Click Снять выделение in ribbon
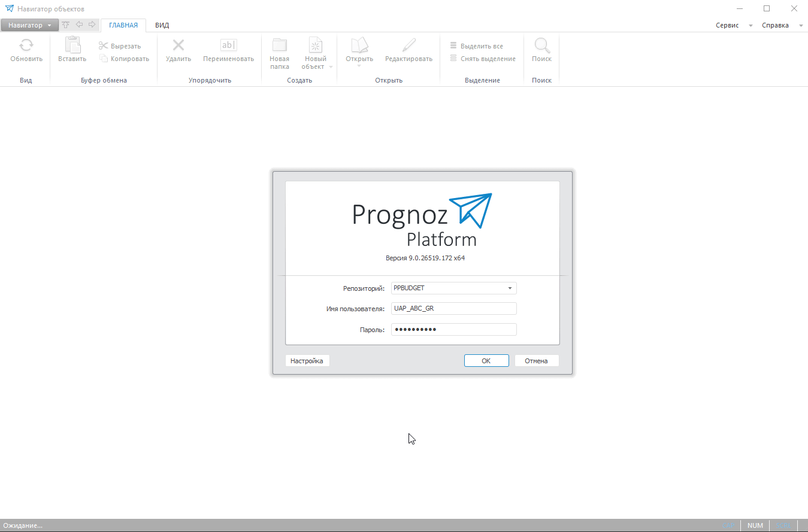This screenshot has width=808, height=532. (483, 59)
